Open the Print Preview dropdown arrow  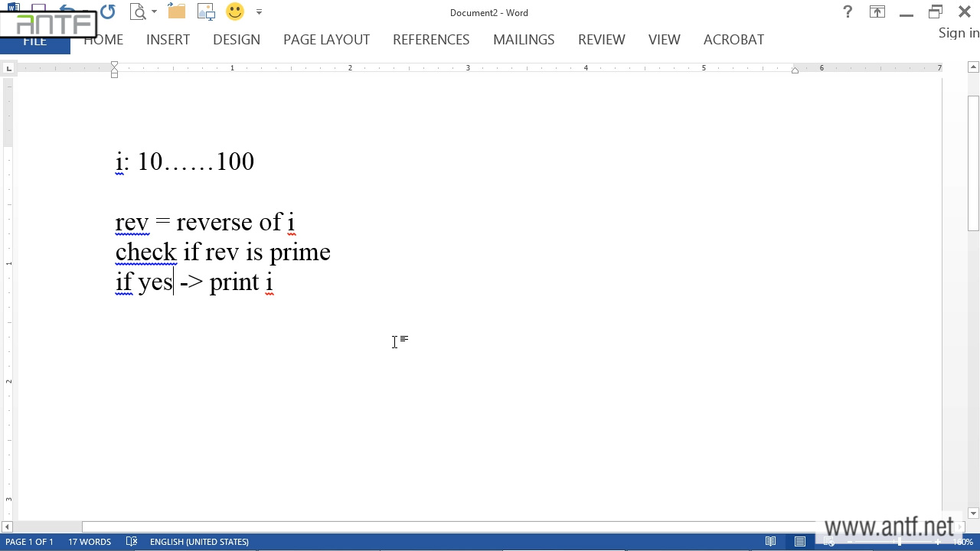(154, 12)
